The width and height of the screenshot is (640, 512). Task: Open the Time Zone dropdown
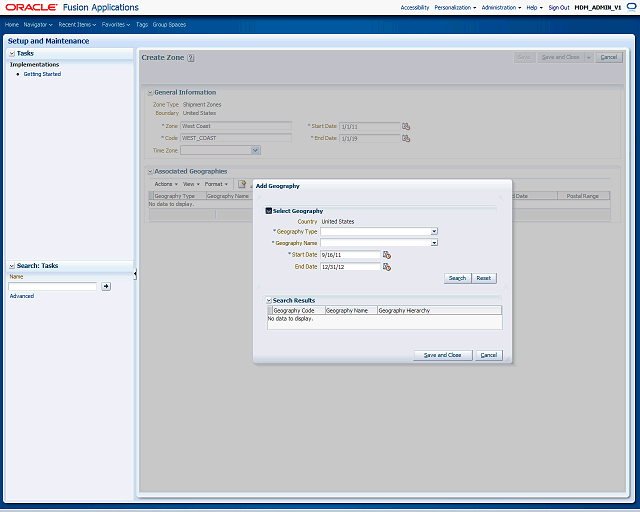click(256, 151)
